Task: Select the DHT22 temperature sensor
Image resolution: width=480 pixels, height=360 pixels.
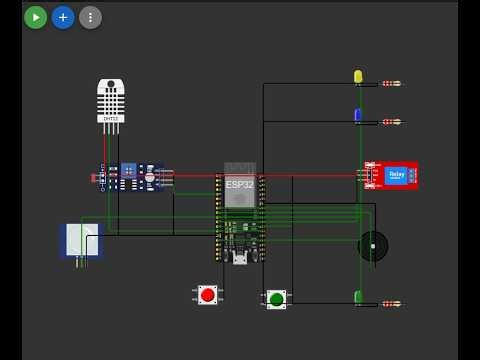Action: [x=111, y=106]
